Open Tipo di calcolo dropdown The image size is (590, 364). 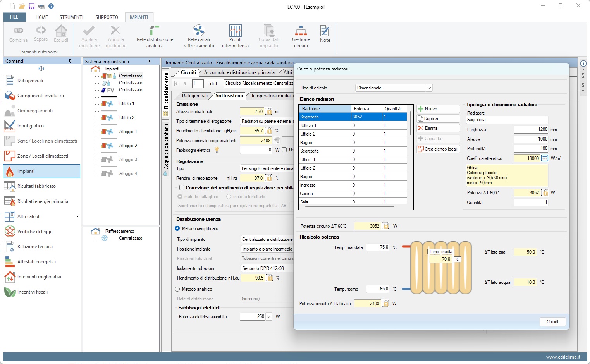tap(429, 88)
